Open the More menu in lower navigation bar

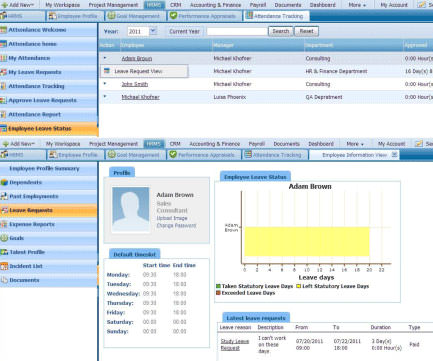(x=355, y=144)
